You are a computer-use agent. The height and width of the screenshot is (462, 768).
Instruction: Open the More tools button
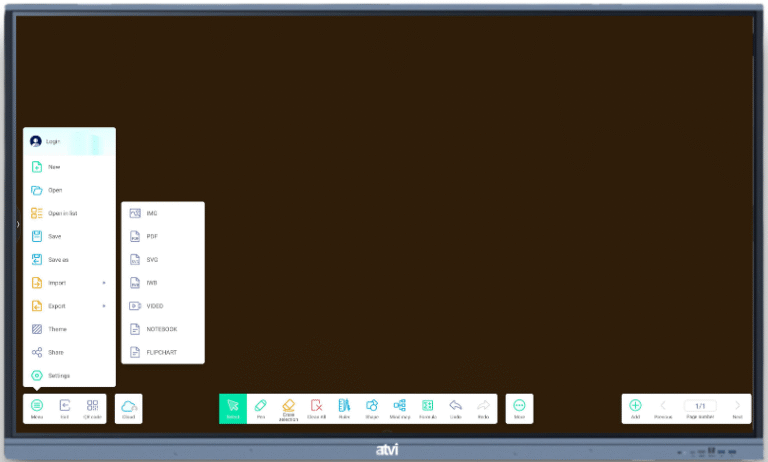(x=519, y=407)
